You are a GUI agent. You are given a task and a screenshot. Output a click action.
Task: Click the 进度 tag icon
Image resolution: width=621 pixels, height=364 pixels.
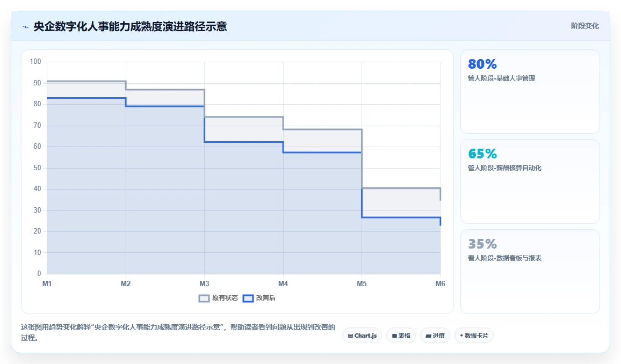428,336
